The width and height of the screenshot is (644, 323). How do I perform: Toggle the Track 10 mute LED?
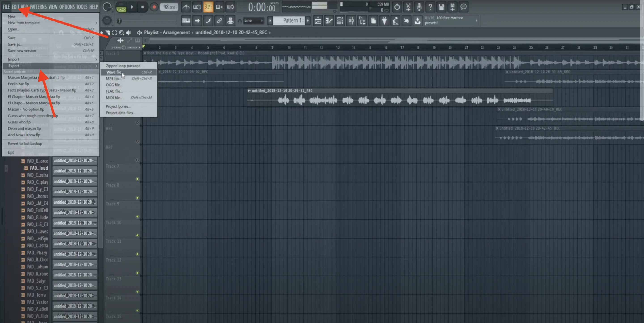137,235
